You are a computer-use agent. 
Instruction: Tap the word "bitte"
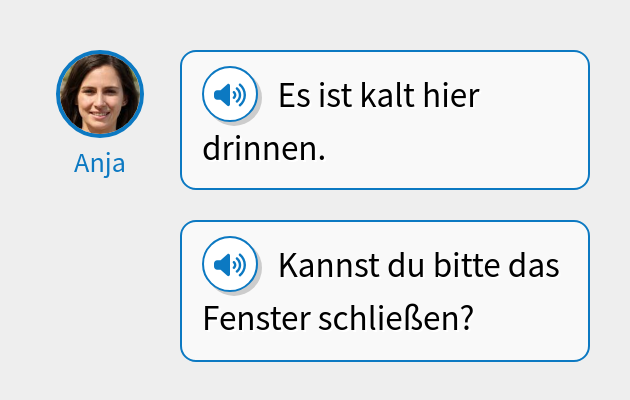point(467,266)
